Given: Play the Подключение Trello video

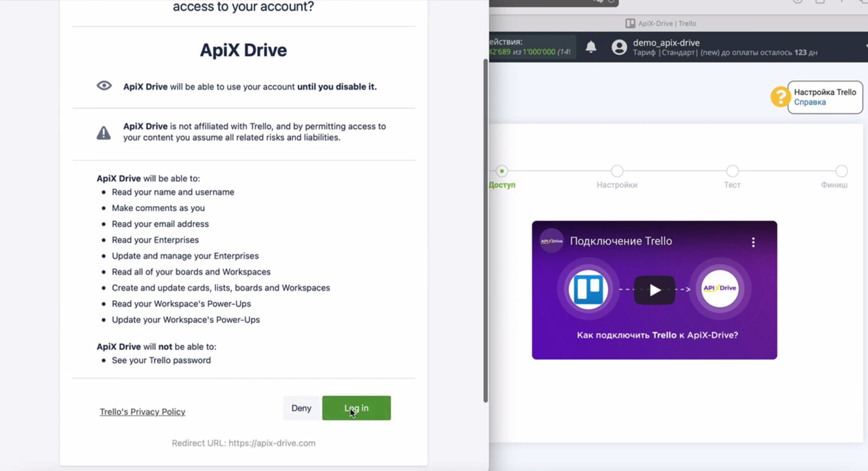Looking at the screenshot, I should pyautogui.click(x=654, y=290).
